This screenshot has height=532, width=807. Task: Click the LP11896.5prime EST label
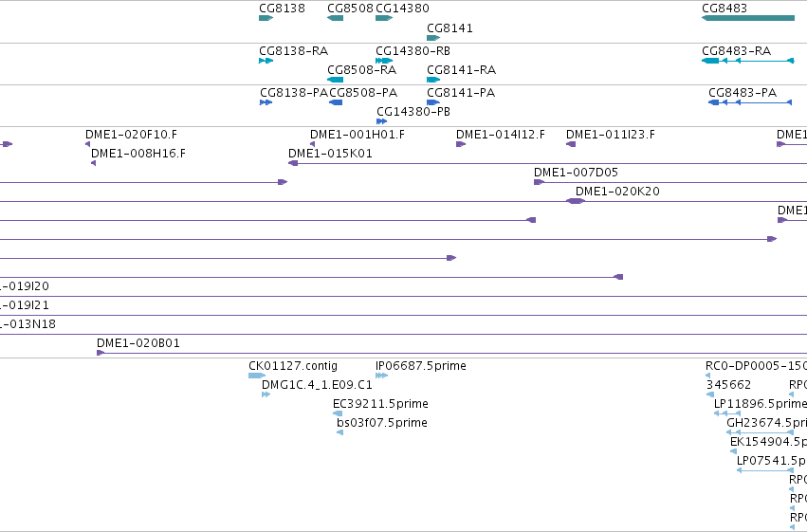point(761,404)
